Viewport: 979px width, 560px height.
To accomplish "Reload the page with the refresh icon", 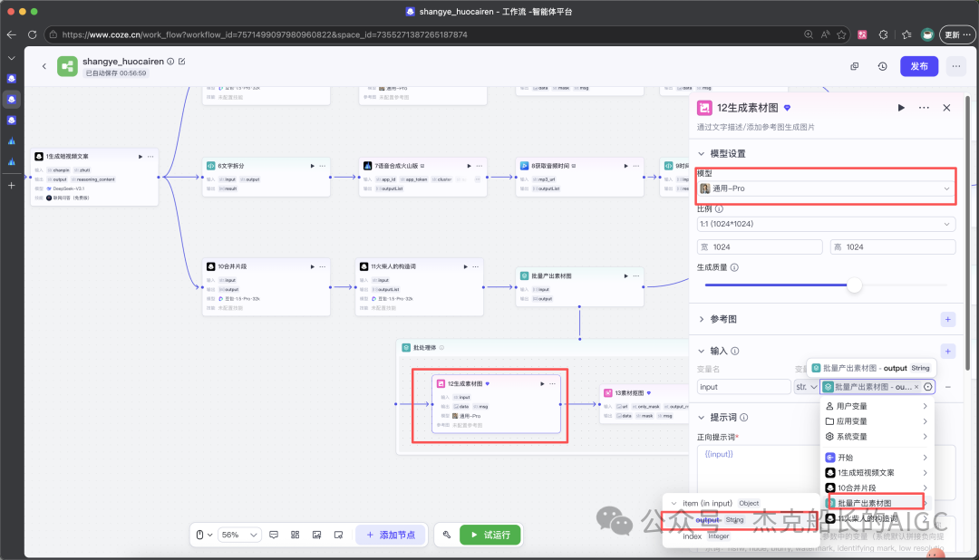I will pyautogui.click(x=32, y=34).
